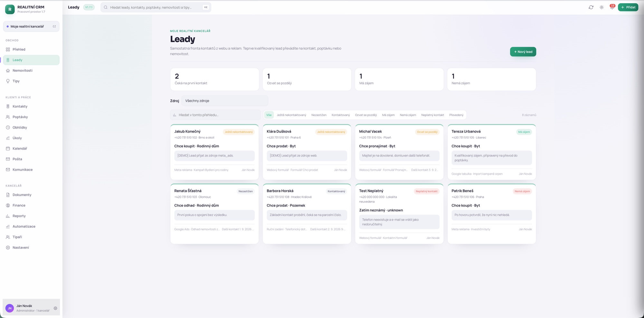Click the Nemá zájem summary card
This screenshot has width=644, height=318.
[x=491, y=79]
